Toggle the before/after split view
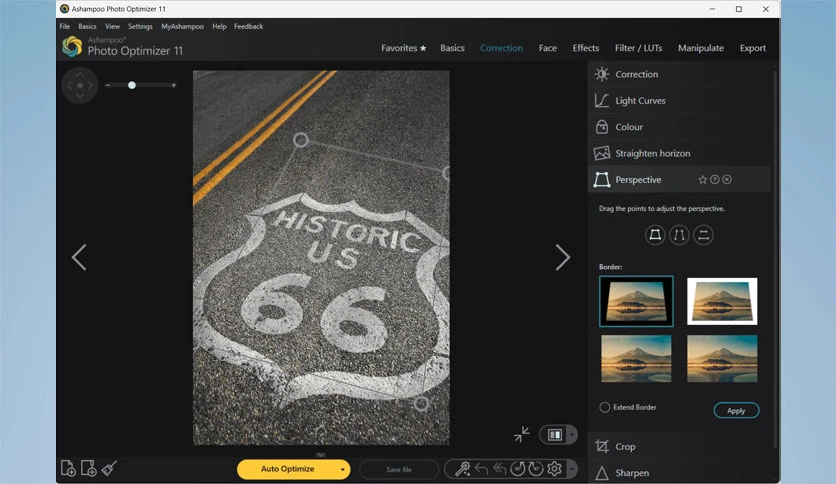The width and height of the screenshot is (836, 484). point(554,435)
